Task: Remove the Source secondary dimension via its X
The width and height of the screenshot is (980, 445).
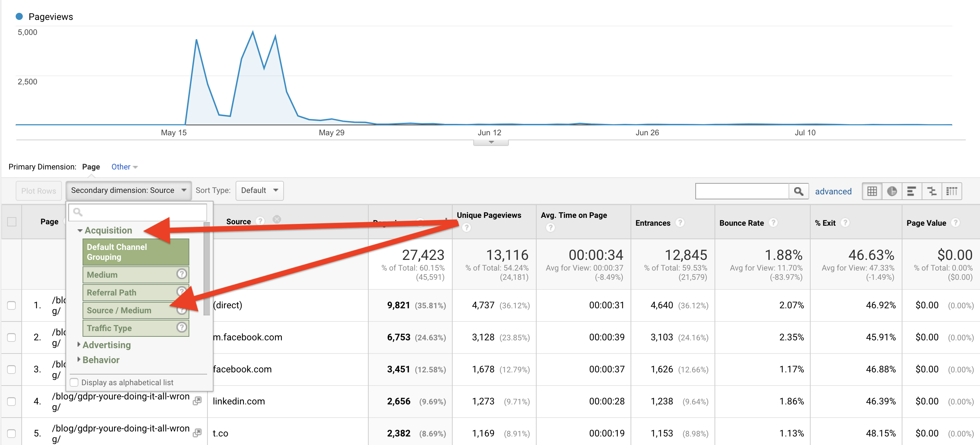Action: [x=276, y=219]
